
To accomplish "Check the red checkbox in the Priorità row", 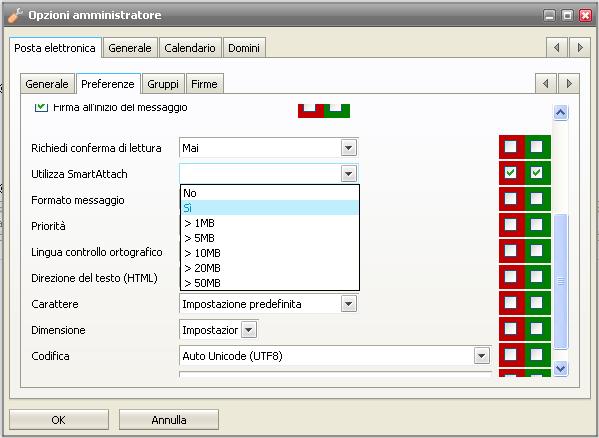I will click(x=510, y=225).
